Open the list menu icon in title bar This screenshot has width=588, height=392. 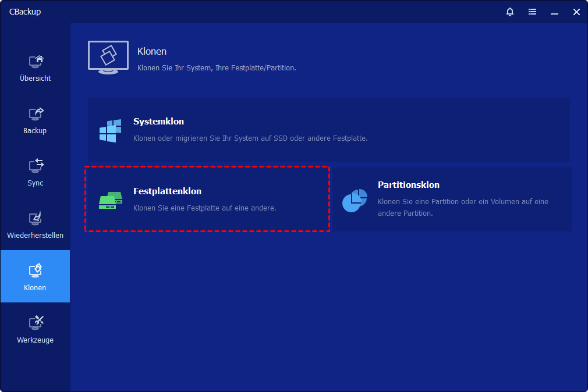pos(532,12)
